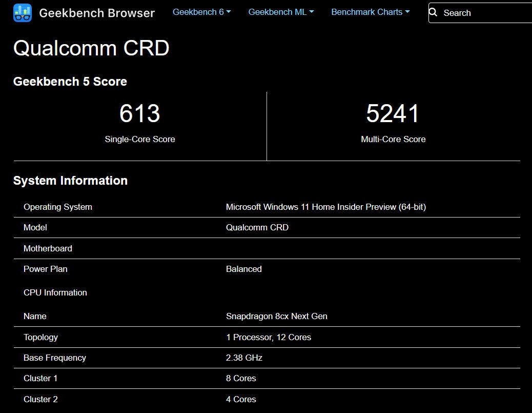Click the Snapdragon 8cx Next Gen name
532x413 pixels.
(277, 316)
